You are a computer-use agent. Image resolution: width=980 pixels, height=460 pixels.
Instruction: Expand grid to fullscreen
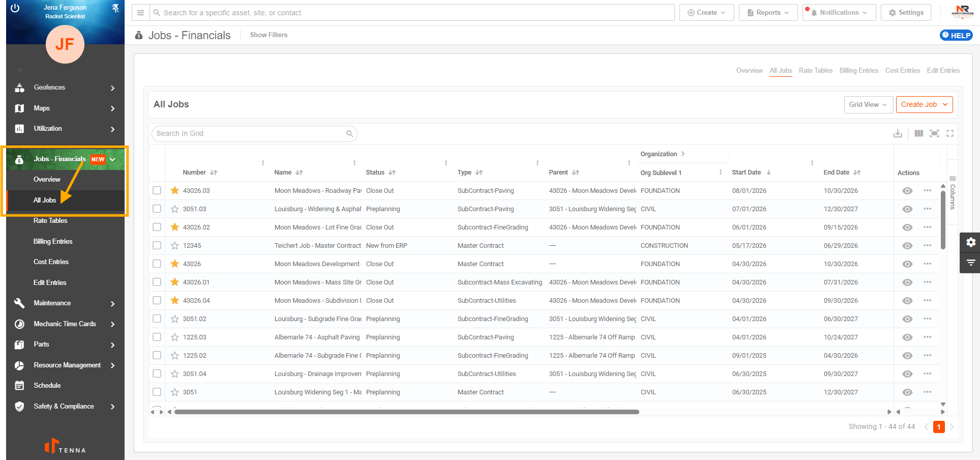950,133
